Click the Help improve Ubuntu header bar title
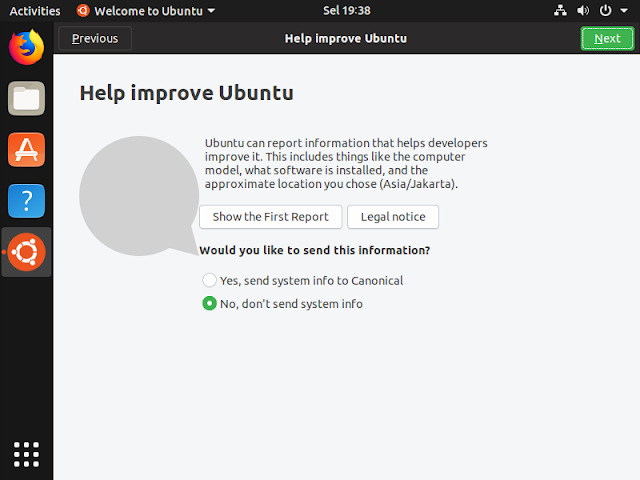The width and height of the screenshot is (640, 480). [x=346, y=38]
